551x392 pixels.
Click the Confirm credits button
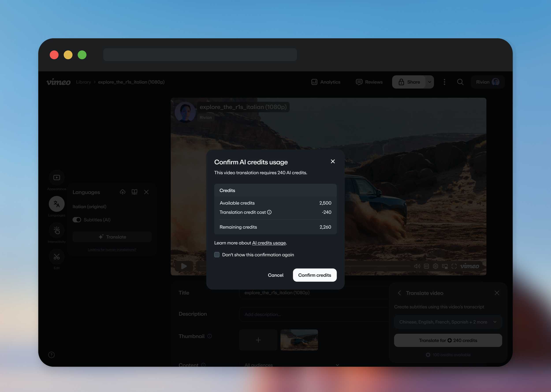[315, 275]
